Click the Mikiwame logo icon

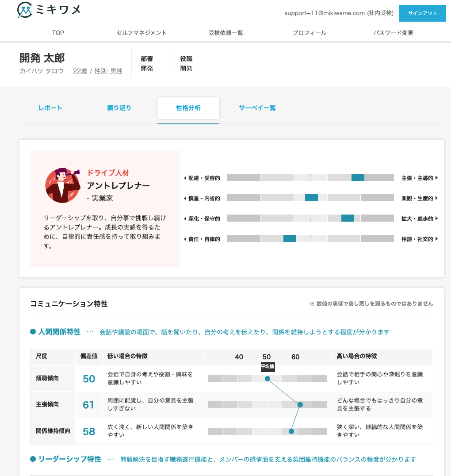click(x=24, y=10)
